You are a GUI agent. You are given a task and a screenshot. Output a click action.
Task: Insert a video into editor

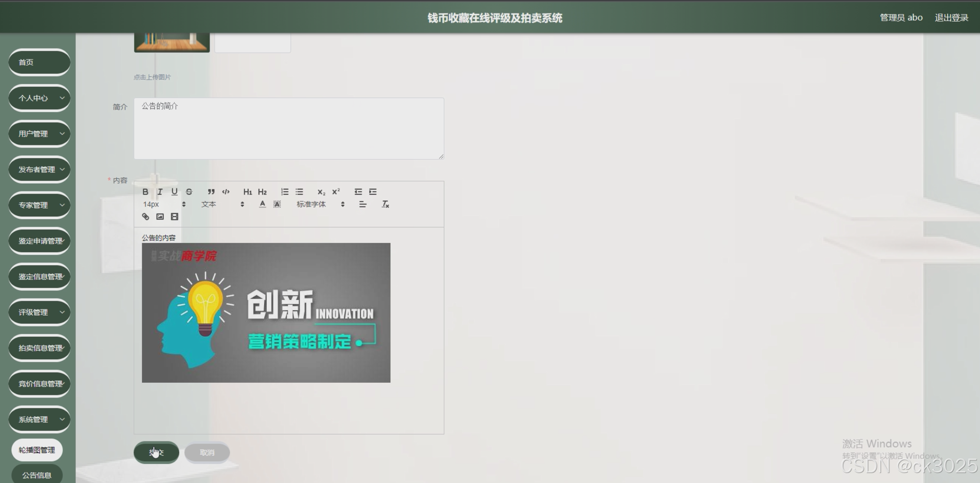point(174,217)
